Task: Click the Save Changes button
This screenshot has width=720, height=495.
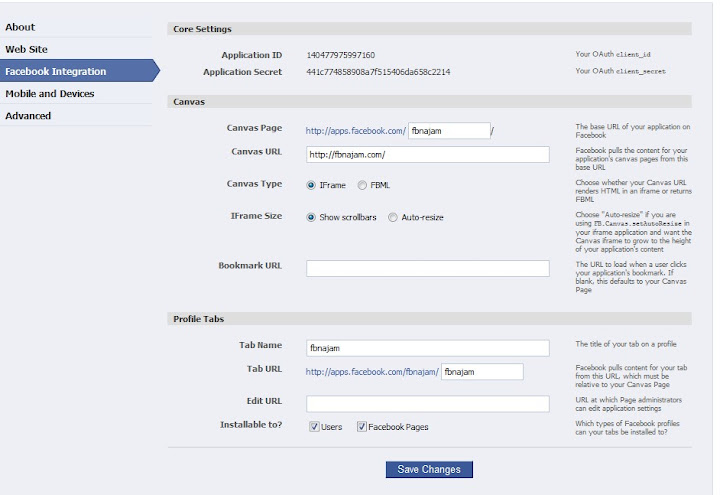Action: (x=429, y=469)
